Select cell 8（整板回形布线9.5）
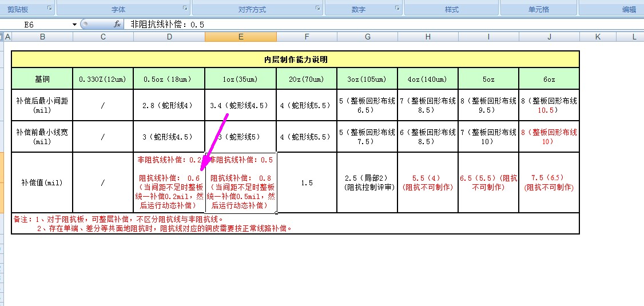The width and height of the screenshot is (644, 306). tap(489, 105)
